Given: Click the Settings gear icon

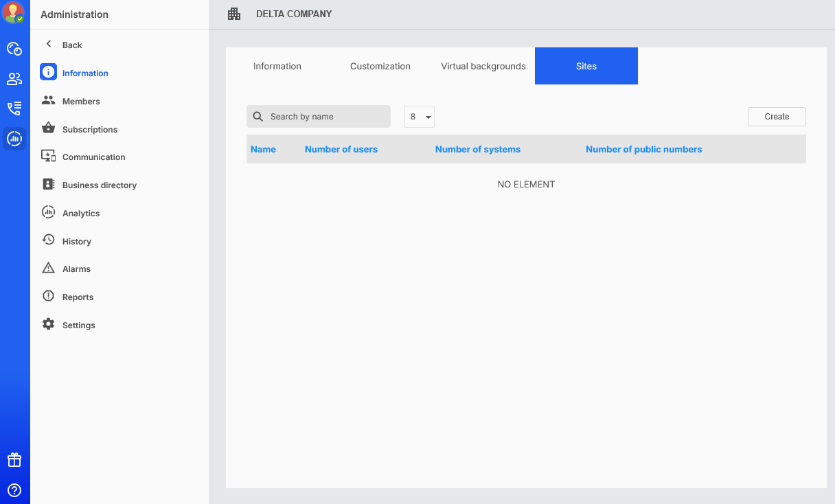Looking at the screenshot, I should click(x=48, y=325).
